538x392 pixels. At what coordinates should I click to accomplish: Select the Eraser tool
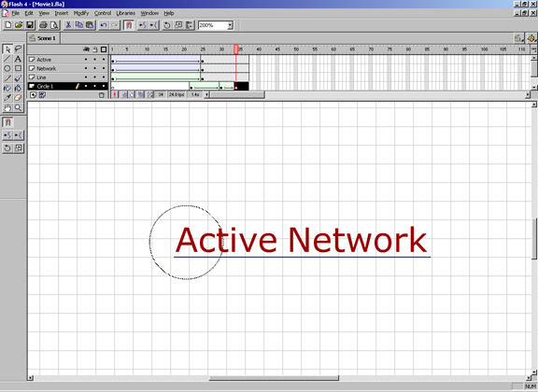[18, 98]
